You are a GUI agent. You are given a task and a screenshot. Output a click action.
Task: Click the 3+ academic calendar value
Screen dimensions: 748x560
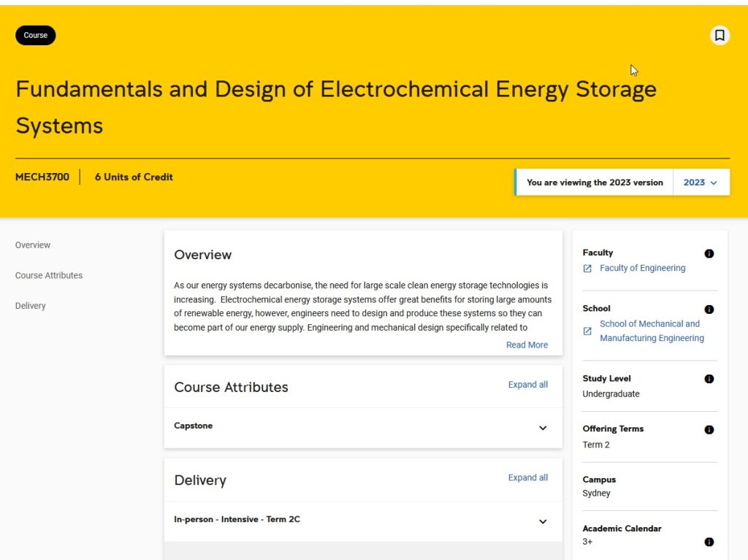pos(587,542)
